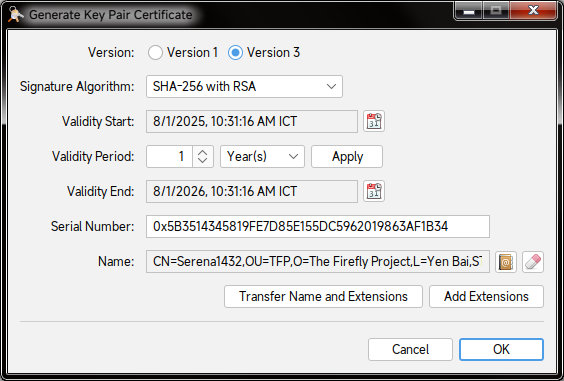564x381 pixels.
Task: Focus the Serial Number input field
Action: (x=318, y=226)
